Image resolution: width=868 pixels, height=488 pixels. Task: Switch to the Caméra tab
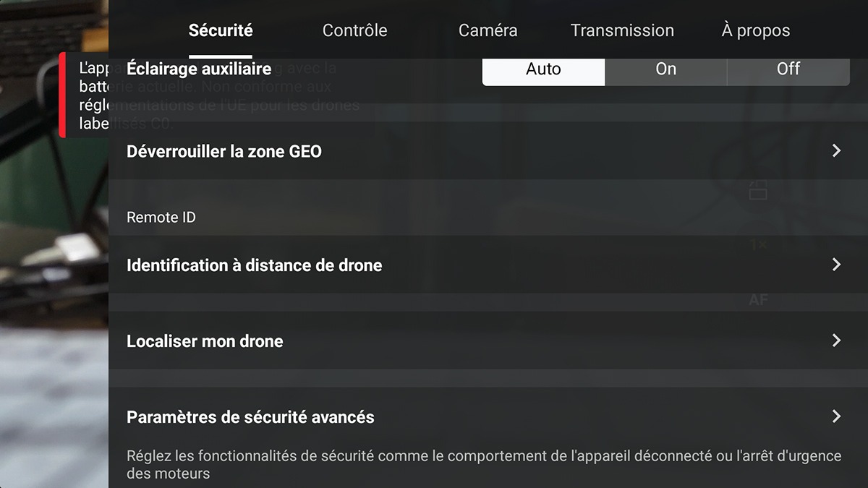488,30
